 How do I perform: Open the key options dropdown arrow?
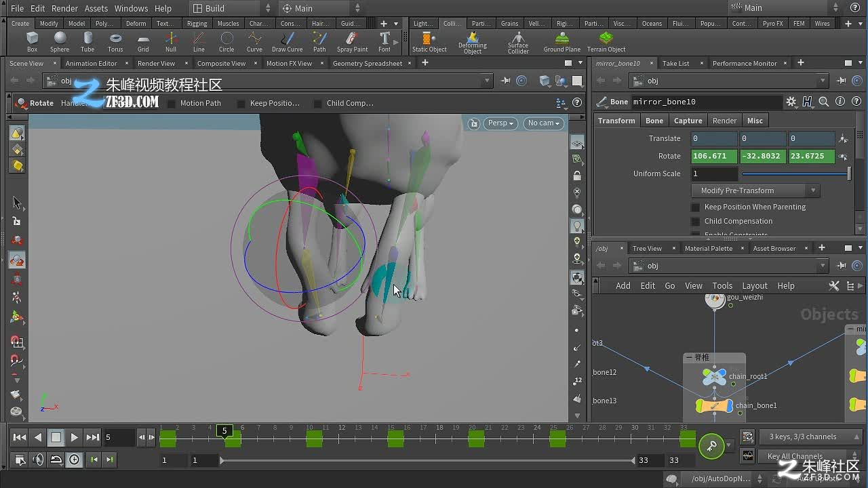(x=729, y=445)
